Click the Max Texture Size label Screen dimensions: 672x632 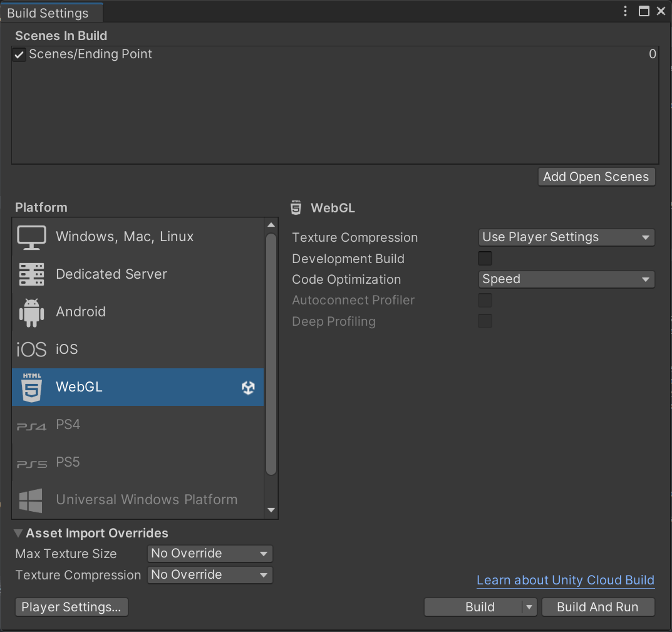pos(66,554)
